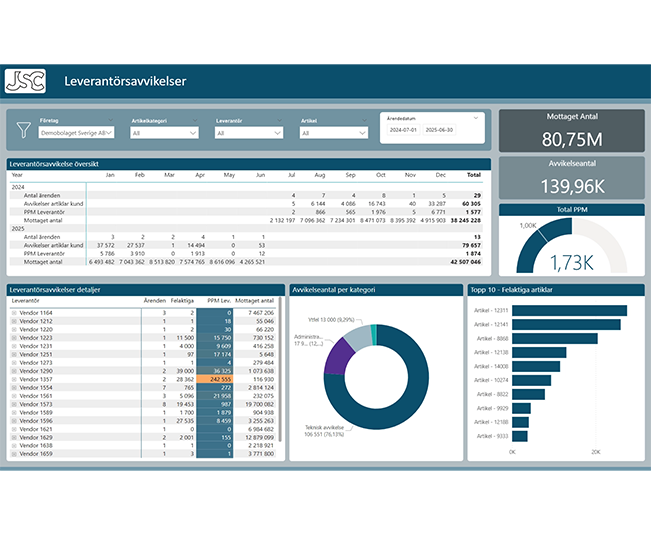Viewport: 651px width, 535px height.
Task: Click the 2025 year row label
Action: pos(18,229)
